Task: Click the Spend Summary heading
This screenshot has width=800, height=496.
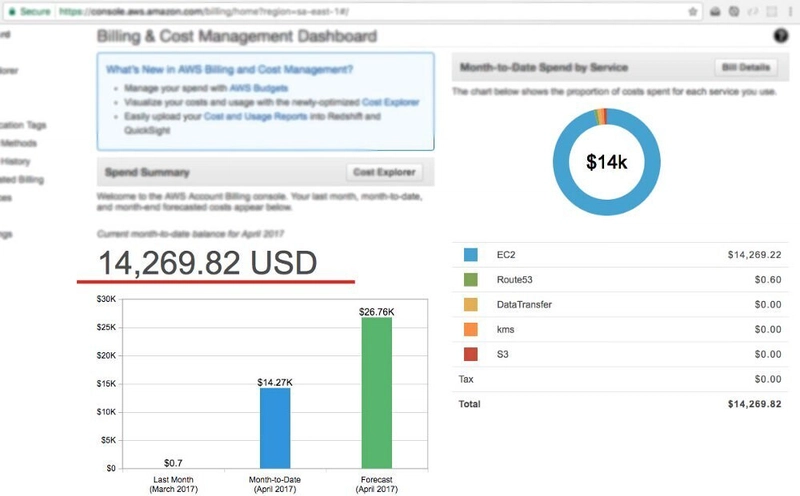Action: click(147, 172)
